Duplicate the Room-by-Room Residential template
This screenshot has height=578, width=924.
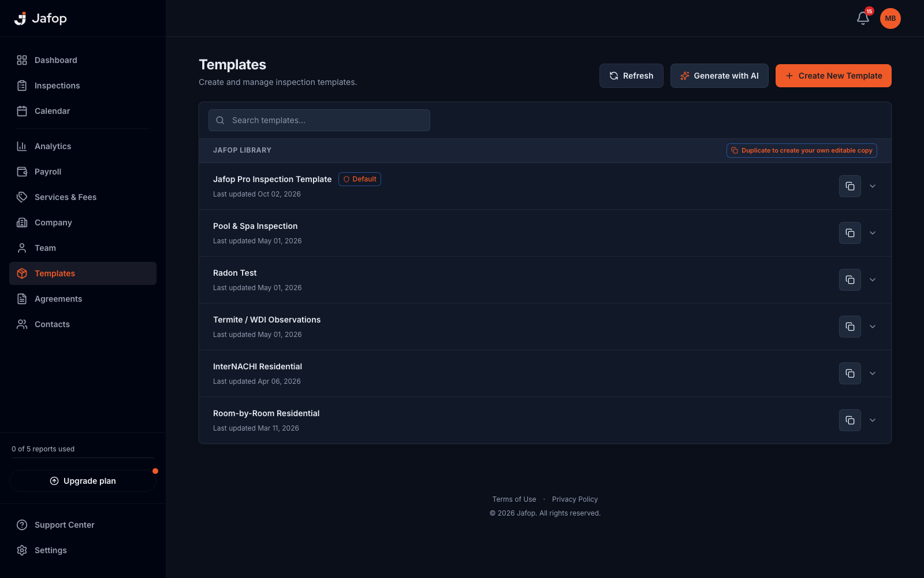(x=850, y=420)
